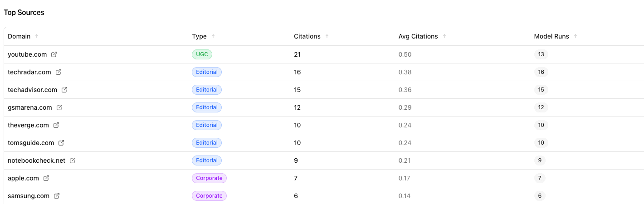
Task: Click avg citations value 0.38
Action: click(405, 72)
